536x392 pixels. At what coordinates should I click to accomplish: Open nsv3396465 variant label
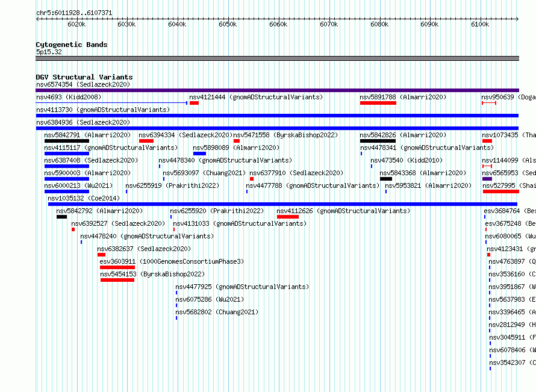pos(513,312)
